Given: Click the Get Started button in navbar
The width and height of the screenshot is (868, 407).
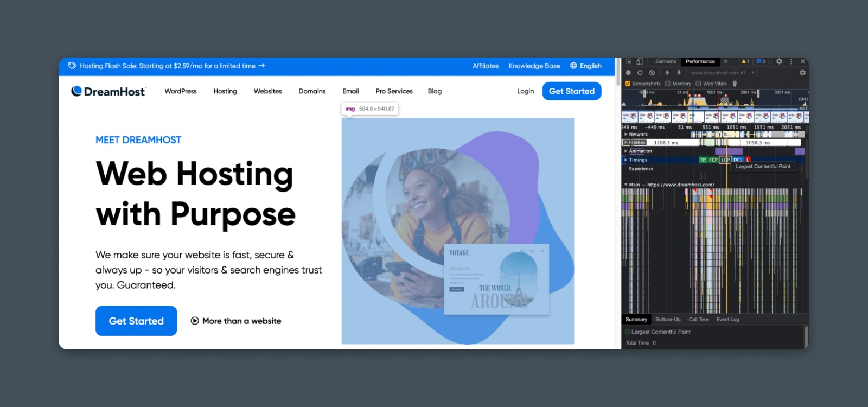Looking at the screenshot, I should coord(571,91).
